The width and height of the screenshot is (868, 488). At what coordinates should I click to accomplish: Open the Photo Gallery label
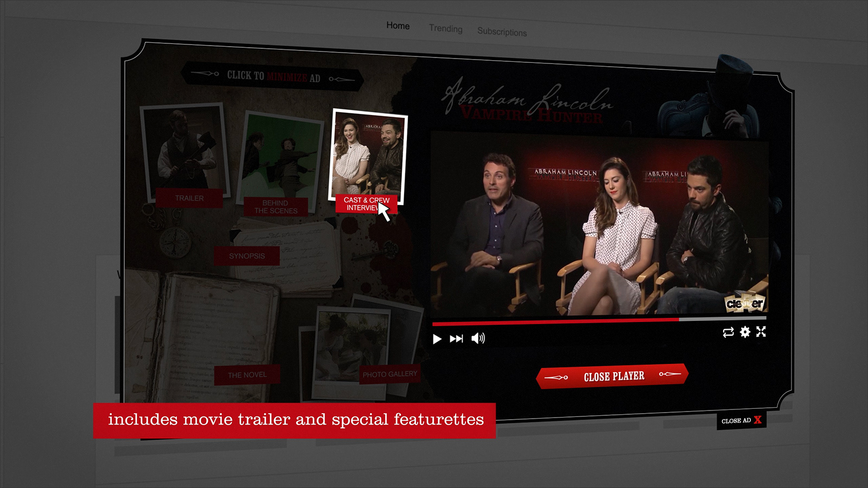[390, 374]
